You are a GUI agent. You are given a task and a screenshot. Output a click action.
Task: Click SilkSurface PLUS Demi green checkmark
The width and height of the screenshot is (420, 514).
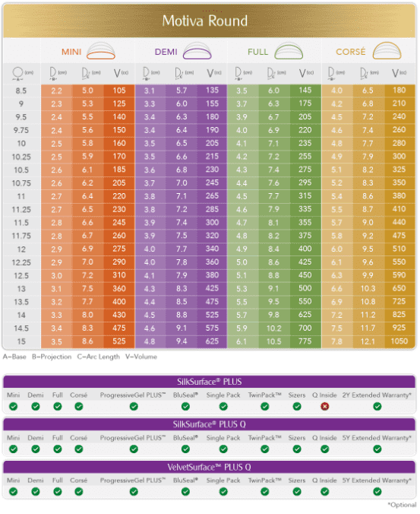36,407
